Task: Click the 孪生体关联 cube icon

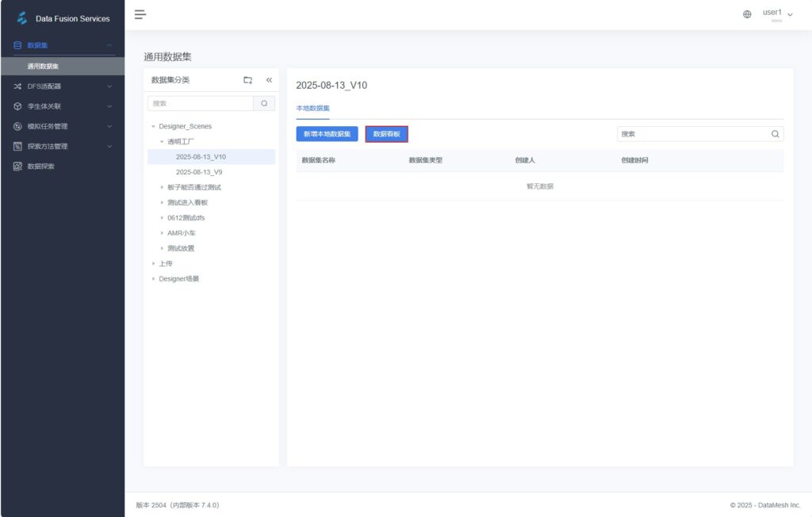Action: tap(17, 106)
